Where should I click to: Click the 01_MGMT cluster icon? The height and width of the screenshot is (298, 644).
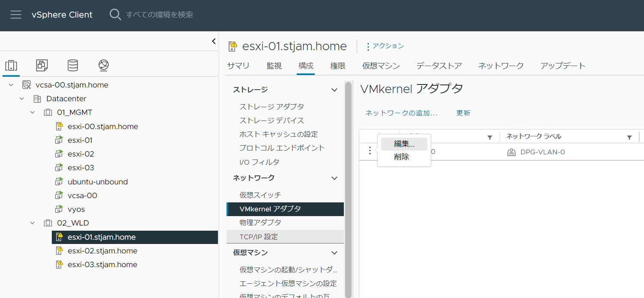click(48, 112)
